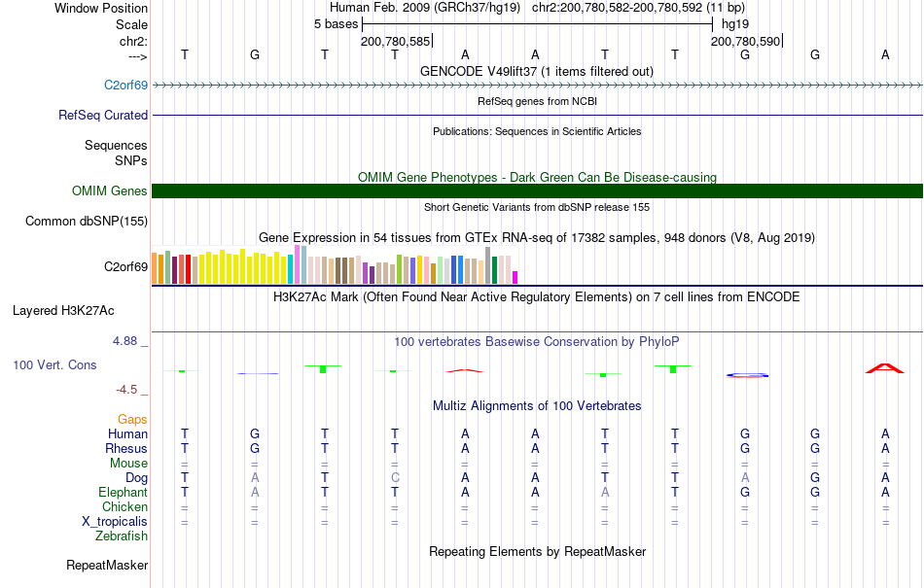Open the Multiz Alignments of 100 Vertebrates title
The width and height of the screenshot is (924, 588).
(537, 405)
